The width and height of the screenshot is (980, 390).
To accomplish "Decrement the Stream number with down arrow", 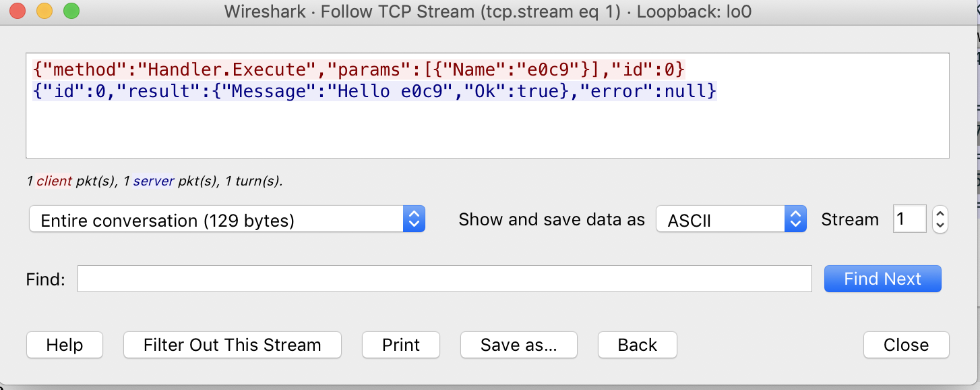I will tap(940, 225).
